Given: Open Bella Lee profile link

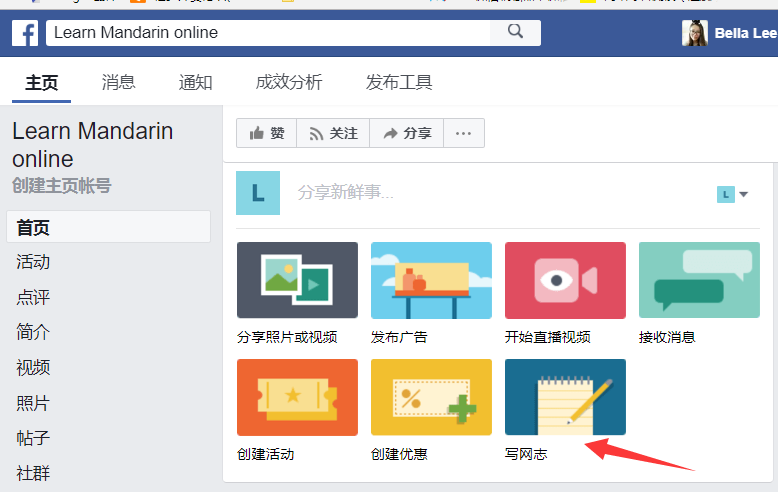Looking at the screenshot, I should click(x=745, y=33).
